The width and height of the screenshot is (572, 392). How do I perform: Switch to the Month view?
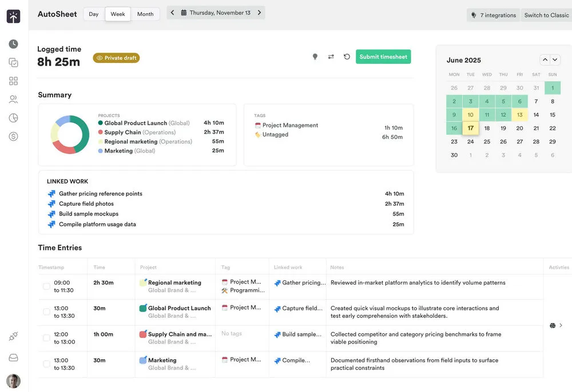click(x=145, y=14)
